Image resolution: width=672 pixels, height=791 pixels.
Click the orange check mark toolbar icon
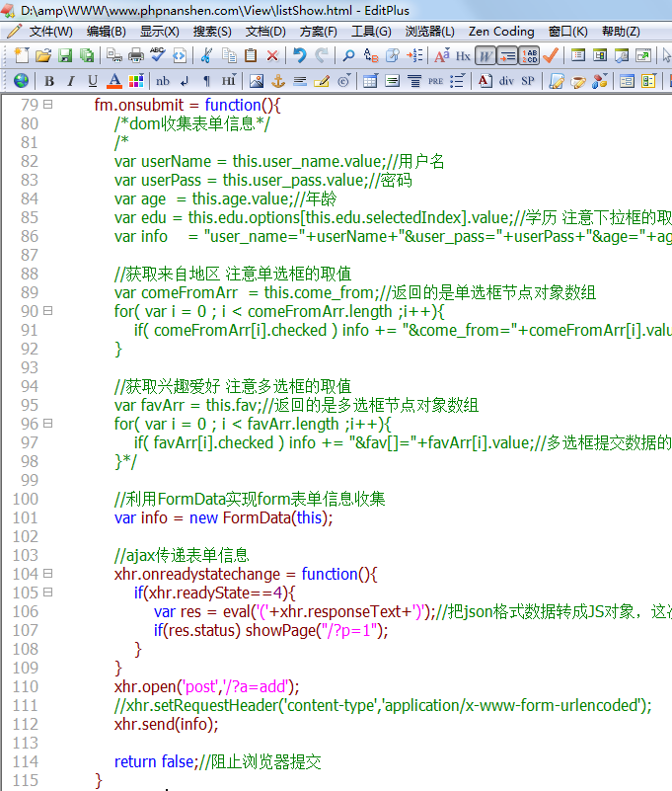click(x=551, y=55)
